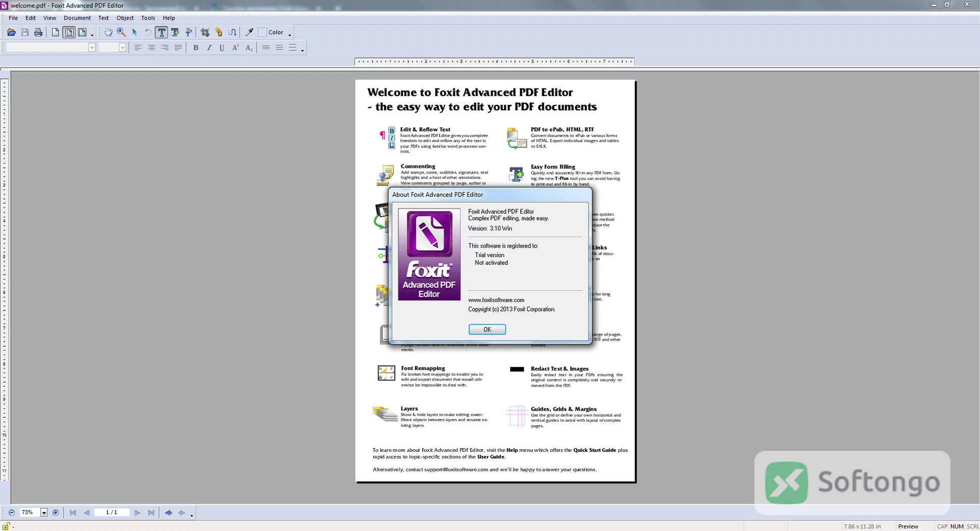The image size is (980, 531).
Task: Toggle Italic formatting
Action: 209,47
